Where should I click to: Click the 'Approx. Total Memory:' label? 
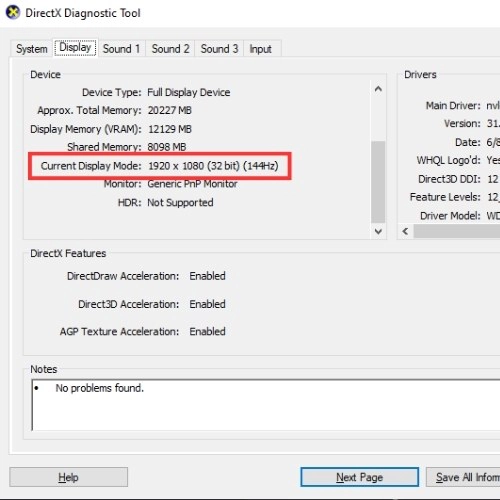89,110
